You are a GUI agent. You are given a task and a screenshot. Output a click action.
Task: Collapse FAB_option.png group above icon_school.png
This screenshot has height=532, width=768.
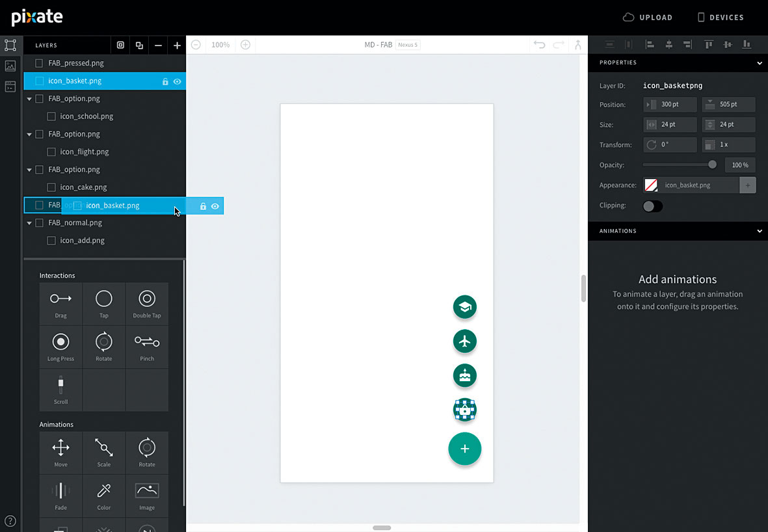pos(29,99)
